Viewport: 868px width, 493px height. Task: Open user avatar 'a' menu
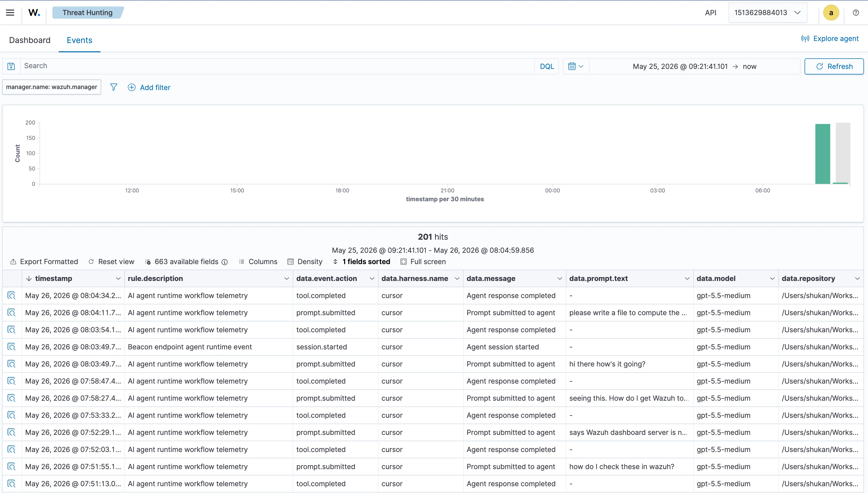(831, 13)
